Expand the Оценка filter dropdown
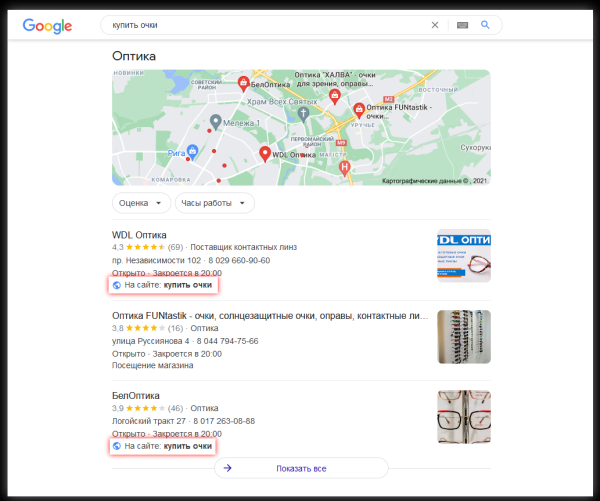Image resolution: width=600 pixels, height=501 pixels. (141, 203)
